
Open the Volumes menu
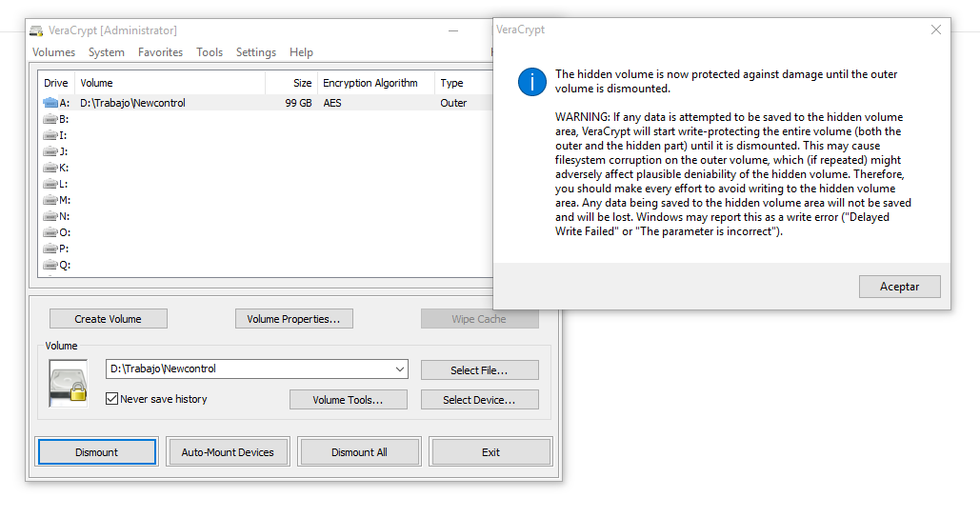point(53,52)
